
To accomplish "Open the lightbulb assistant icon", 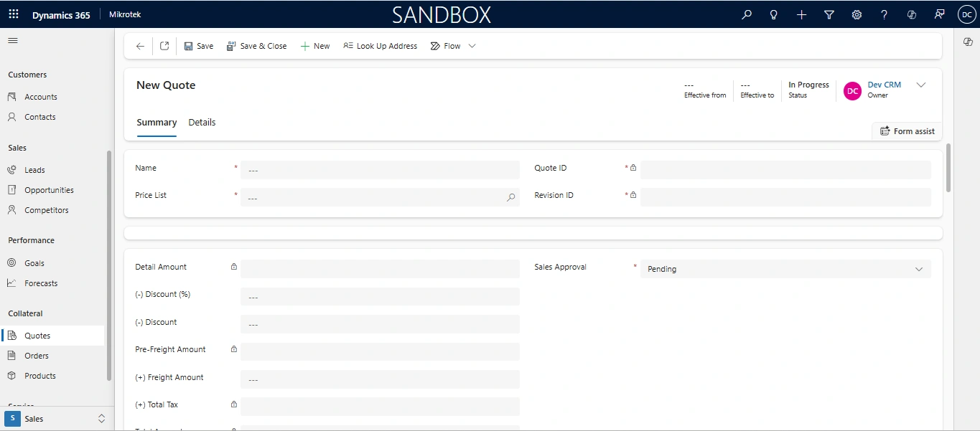I will pos(774,14).
